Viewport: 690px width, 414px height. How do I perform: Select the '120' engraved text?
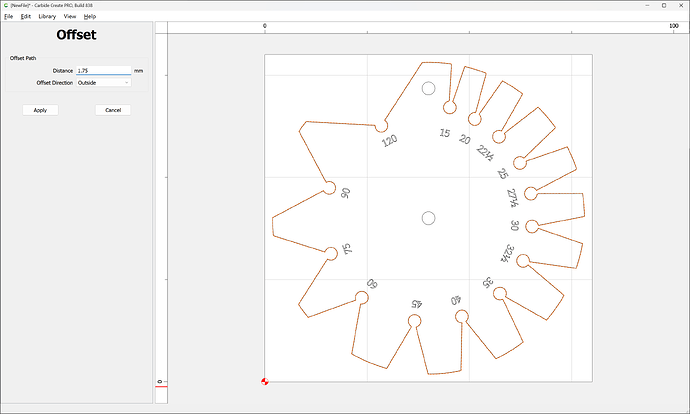[x=389, y=140]
